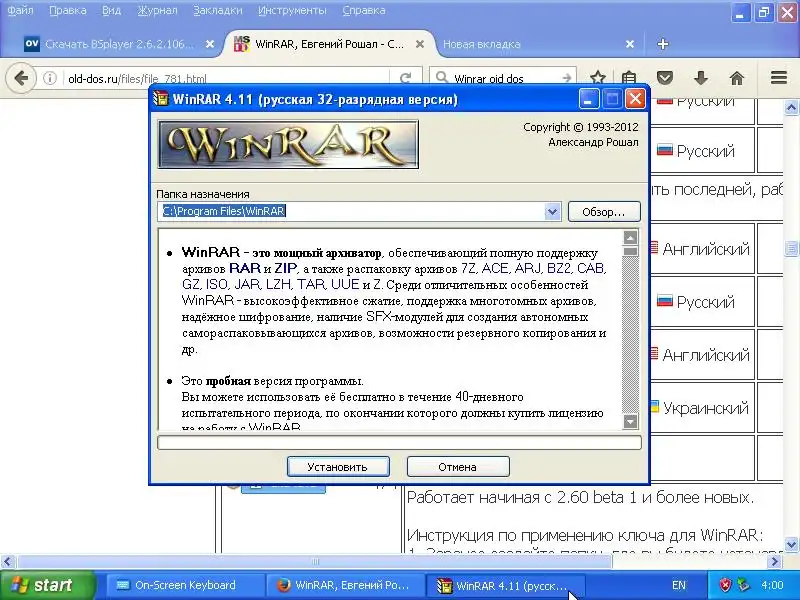The image size is (800, 600).
Task: Click the page horizontal scrollbar thumb
Action: coord(314,562)
